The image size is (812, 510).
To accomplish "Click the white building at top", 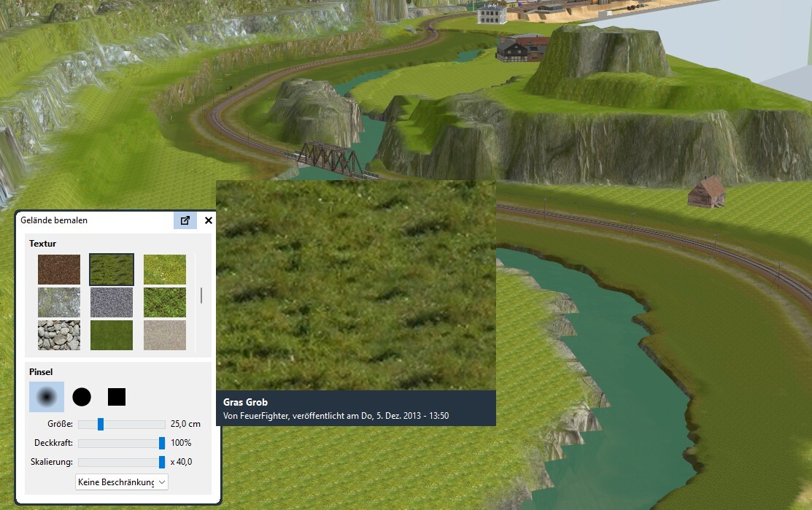I will (x=492, y=14).
